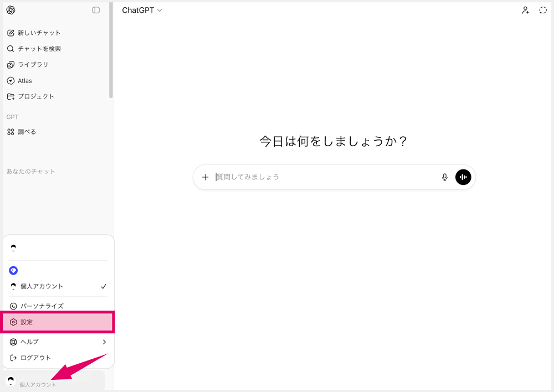Expand the ChatGPT model dropdown
This screenshot has height=392, width=554.
[142, 10]
